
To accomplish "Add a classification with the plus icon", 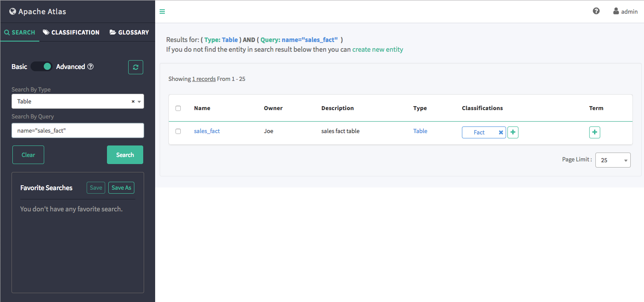I will (513, 132).
